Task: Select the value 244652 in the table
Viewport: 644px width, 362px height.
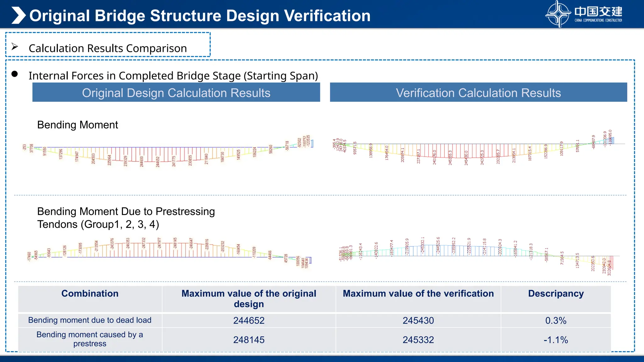Action: click(x=249, y=321)
